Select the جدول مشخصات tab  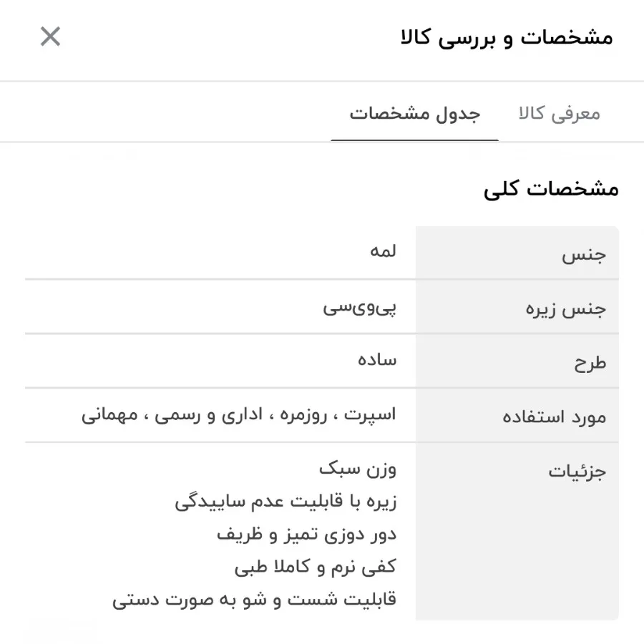click(x=415, y=112)
